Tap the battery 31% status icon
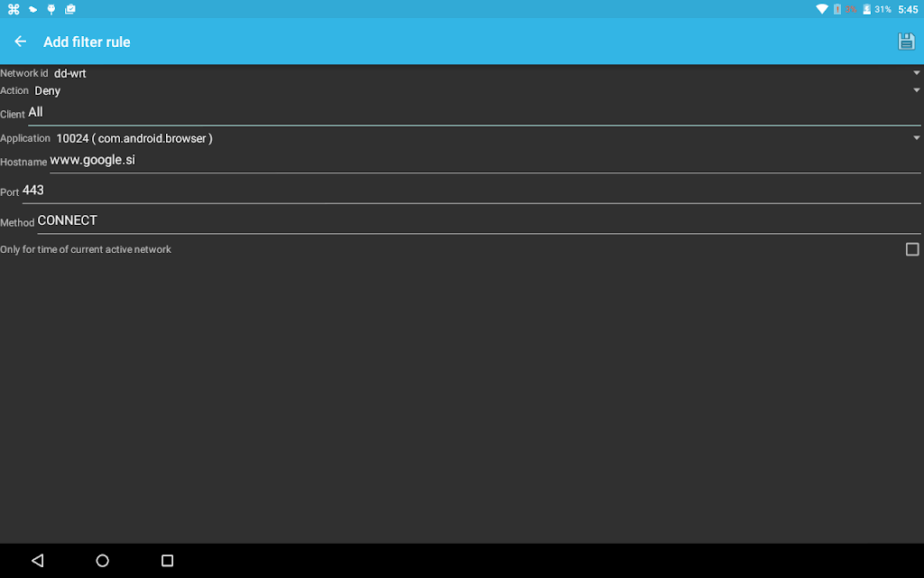 [877, 9]
